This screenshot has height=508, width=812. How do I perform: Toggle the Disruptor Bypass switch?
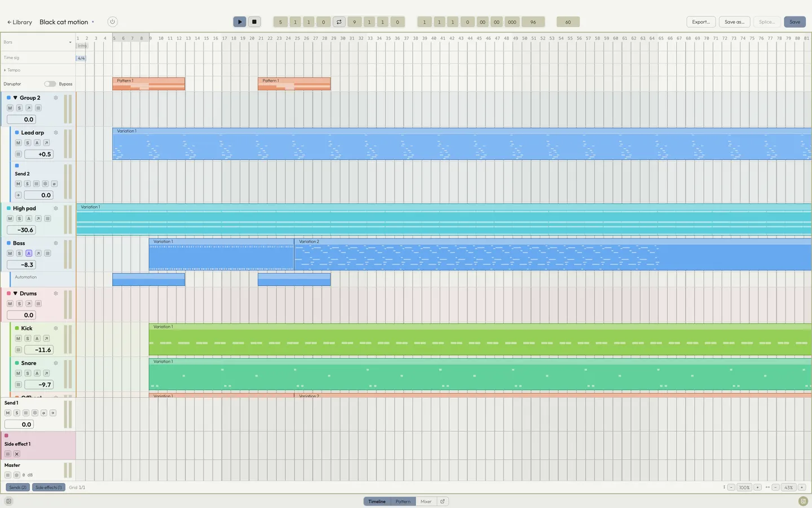50,84
